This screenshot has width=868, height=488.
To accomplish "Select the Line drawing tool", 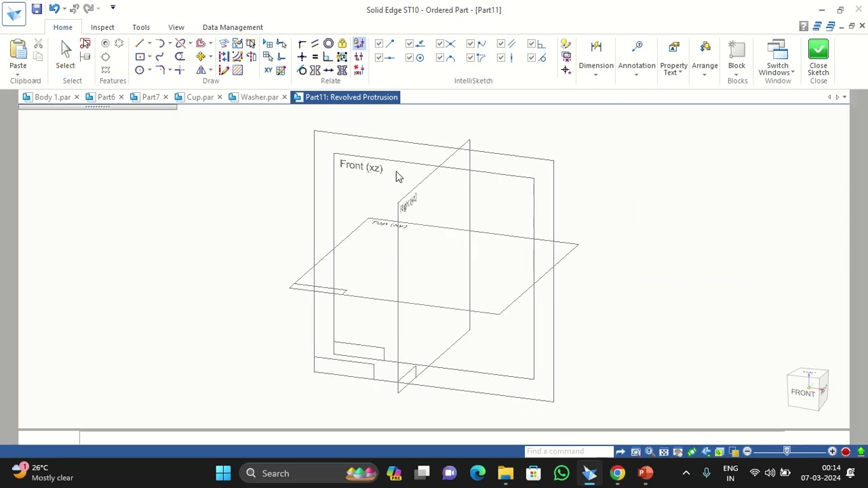I will click(140, 43).
